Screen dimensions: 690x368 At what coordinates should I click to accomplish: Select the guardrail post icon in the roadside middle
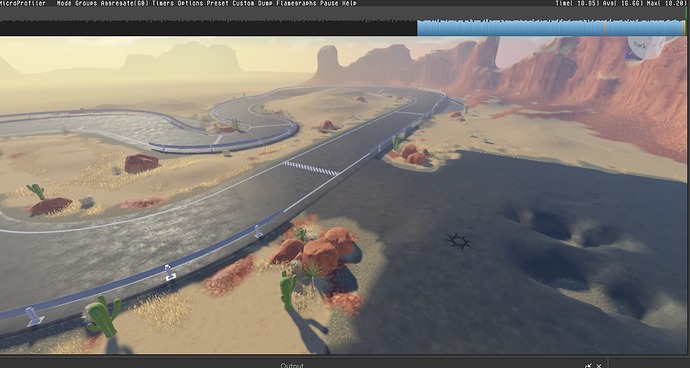(x=170, y=272)
